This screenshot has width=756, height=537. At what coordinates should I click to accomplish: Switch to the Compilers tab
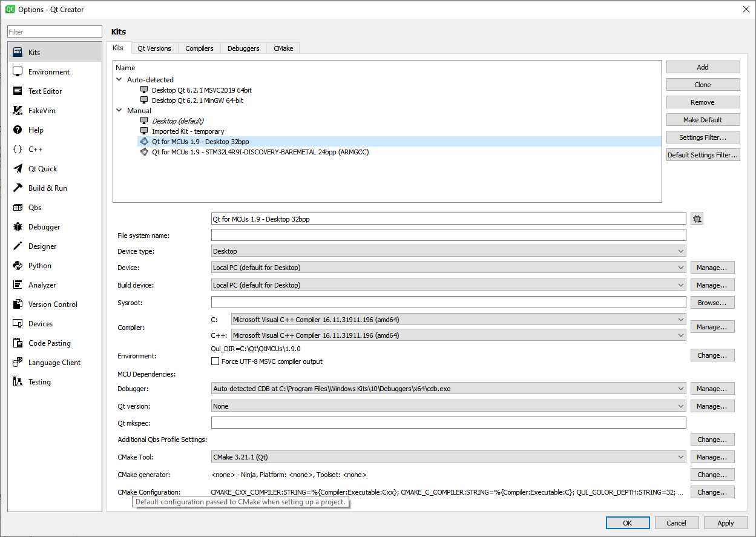point(199,48)
